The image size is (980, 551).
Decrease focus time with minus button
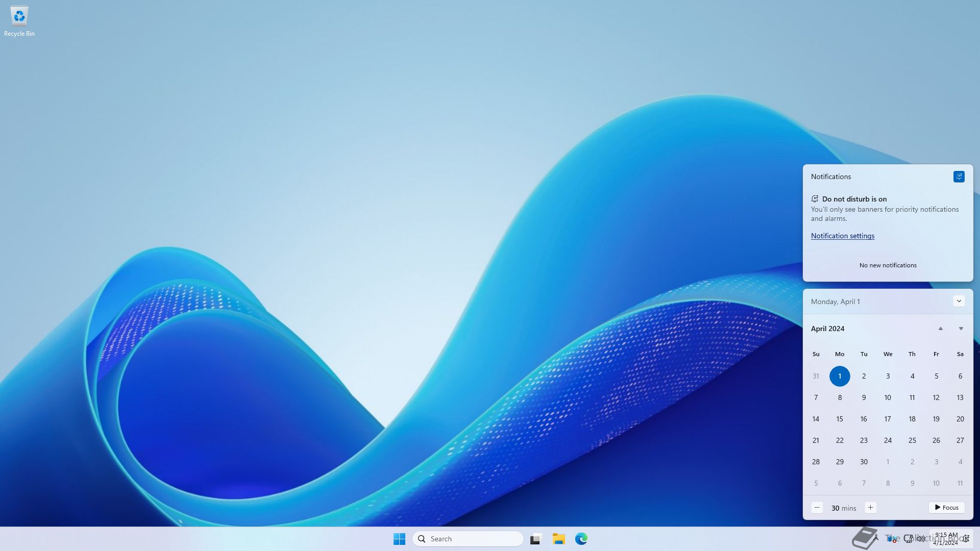817,508
